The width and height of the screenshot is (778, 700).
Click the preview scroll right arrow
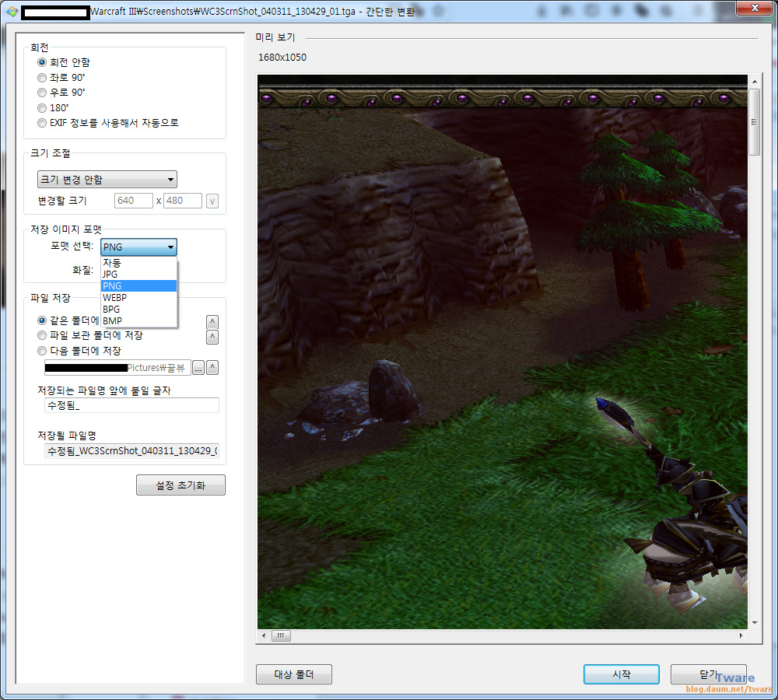[741, 635]
